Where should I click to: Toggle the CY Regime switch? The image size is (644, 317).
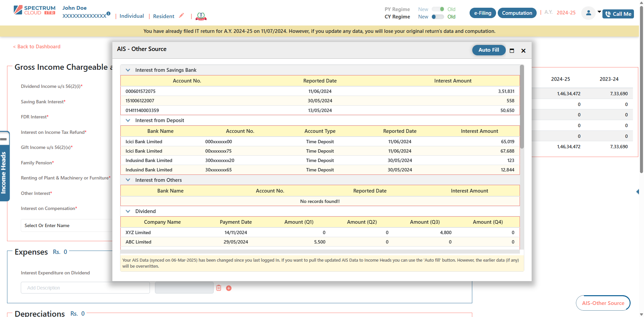click(437, 17)
